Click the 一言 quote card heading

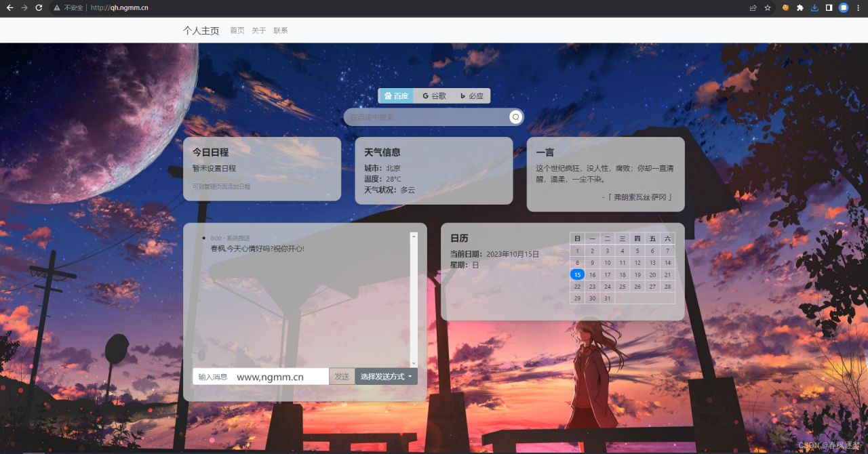pos(545,152)
